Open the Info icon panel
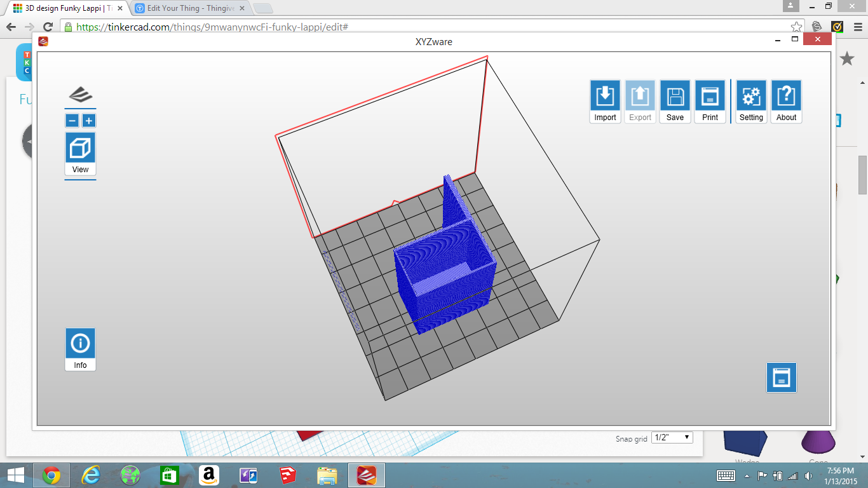Image resolution: width=868 pixels, height=488 pixels. tap(80, 344)
